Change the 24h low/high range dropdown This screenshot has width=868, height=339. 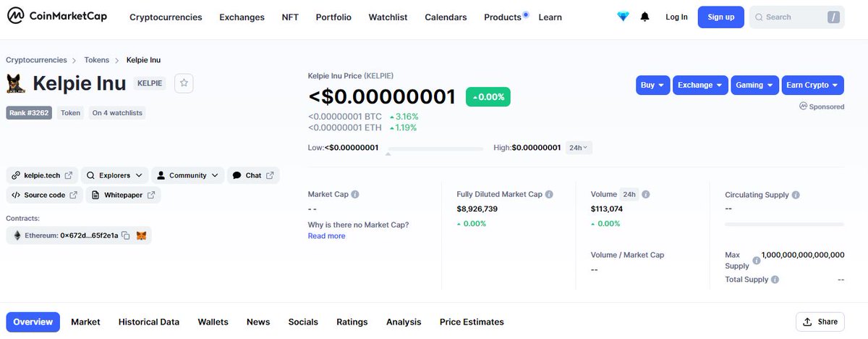579,147
